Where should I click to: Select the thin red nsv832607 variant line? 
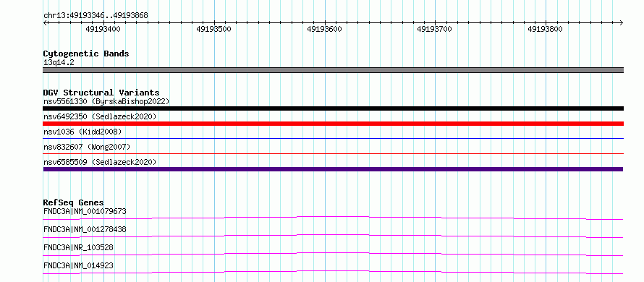pyautogui.click(x=333, y=153)
